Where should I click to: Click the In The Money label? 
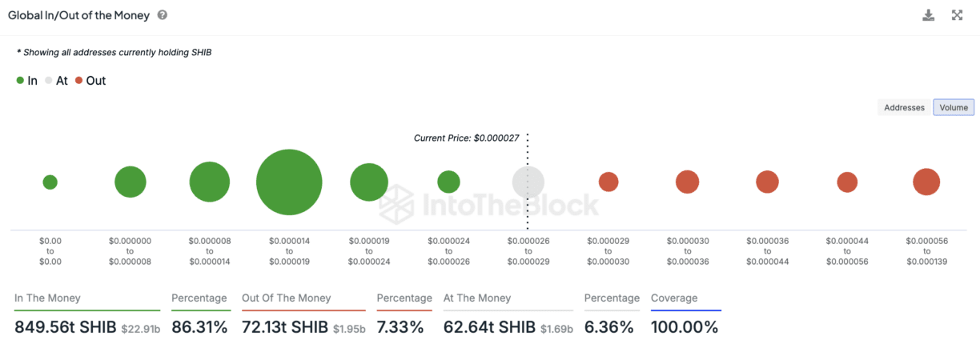(x=47, y=298)
